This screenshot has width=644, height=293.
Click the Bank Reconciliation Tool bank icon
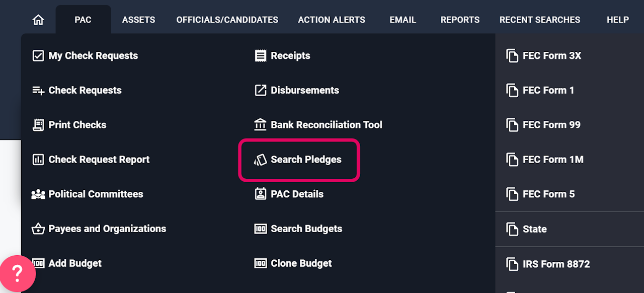(260, 125)
